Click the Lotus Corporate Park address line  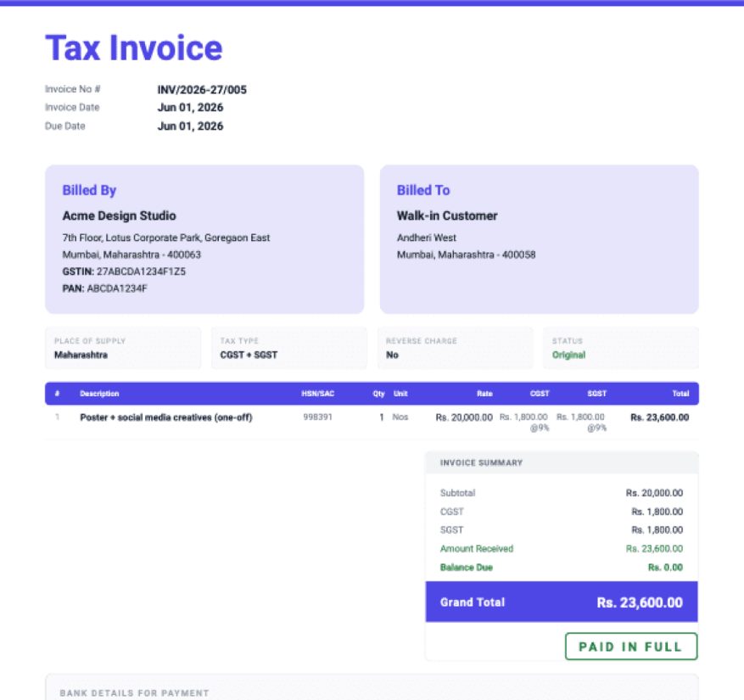pyautogui.click(x=166, y=238)
